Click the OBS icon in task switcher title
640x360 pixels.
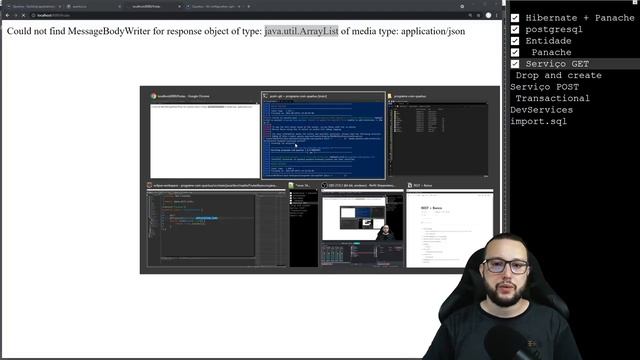[324, 185]
